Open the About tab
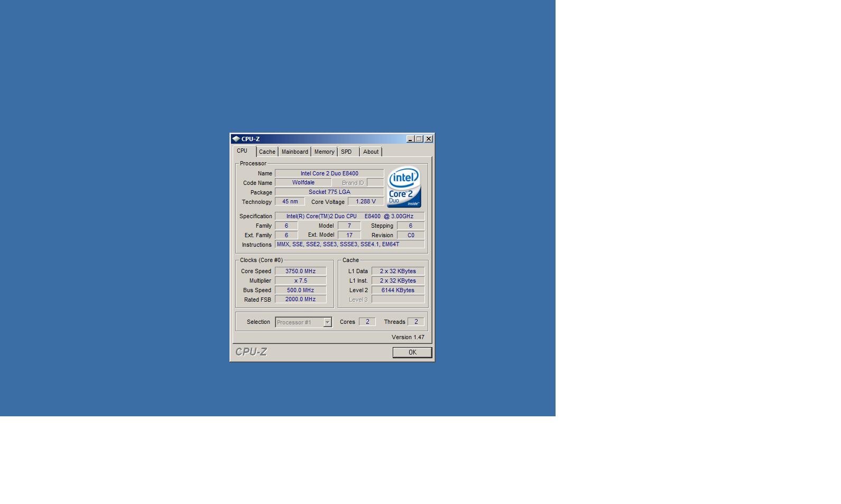841x504 pixels. click(x=371, y=152)
